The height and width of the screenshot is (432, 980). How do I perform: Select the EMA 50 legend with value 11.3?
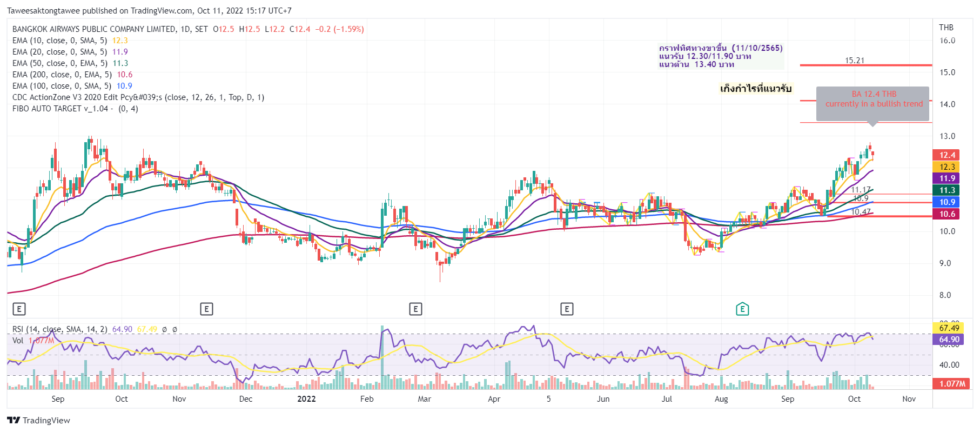(x=70, y=63)
